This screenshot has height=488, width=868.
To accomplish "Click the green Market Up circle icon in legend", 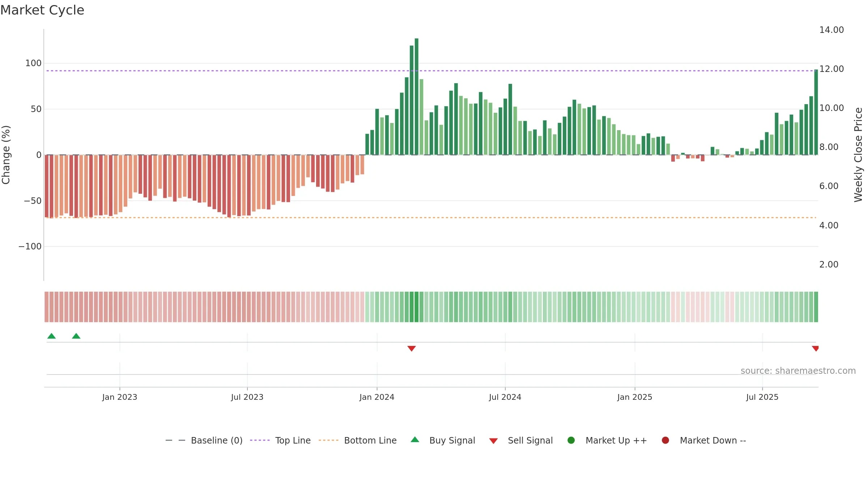I will 571,440.
